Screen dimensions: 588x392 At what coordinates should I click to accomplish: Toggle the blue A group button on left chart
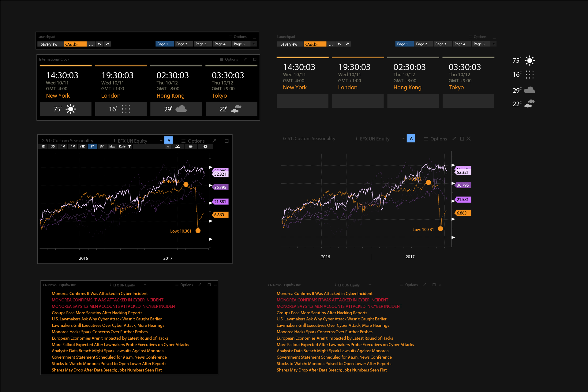point(169,140)
